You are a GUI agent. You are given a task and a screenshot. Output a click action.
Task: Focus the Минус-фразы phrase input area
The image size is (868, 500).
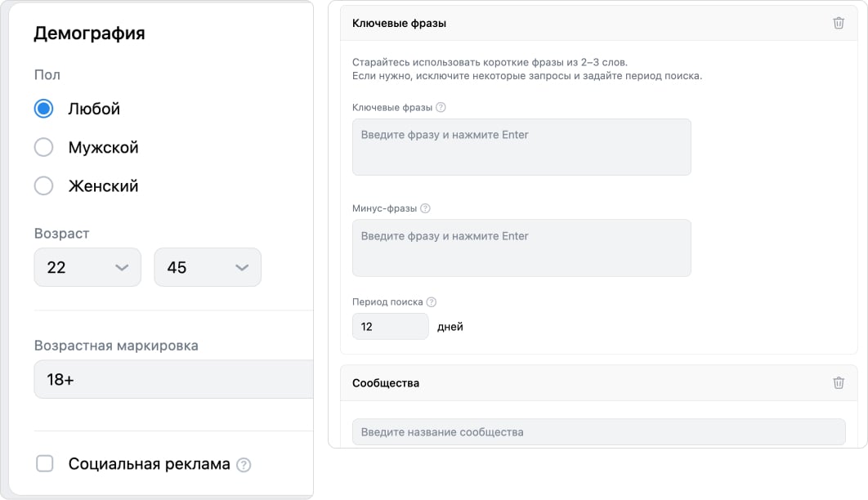(x=521, y=248)
